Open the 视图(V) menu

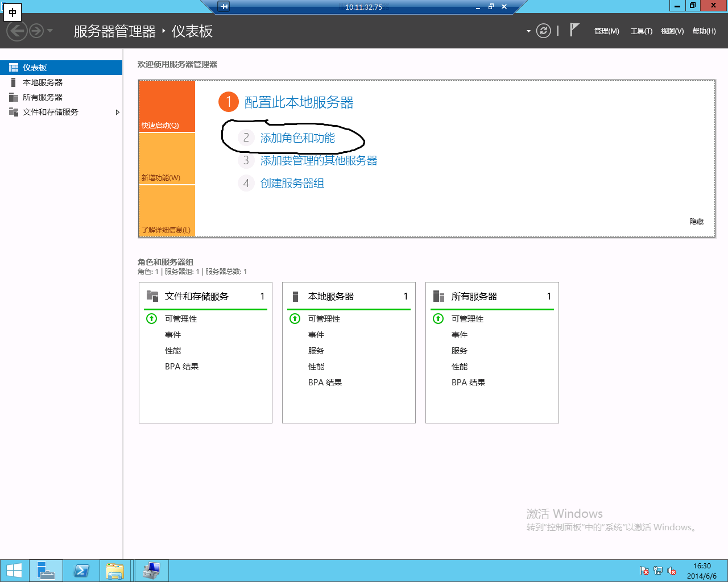(x=672, y=31)
